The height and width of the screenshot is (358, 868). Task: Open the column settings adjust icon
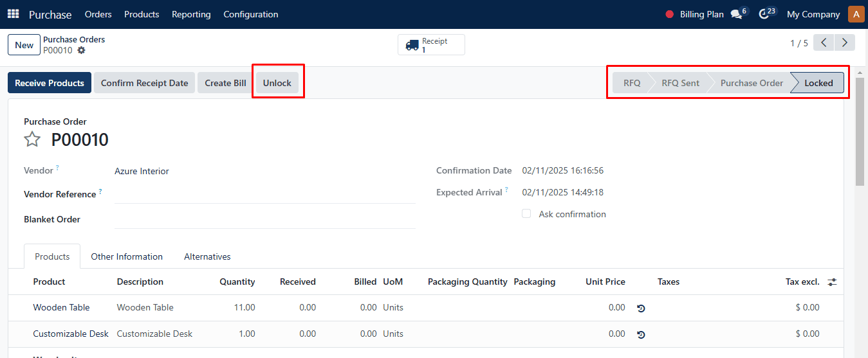pyautogui.click(x=832, y=282)
